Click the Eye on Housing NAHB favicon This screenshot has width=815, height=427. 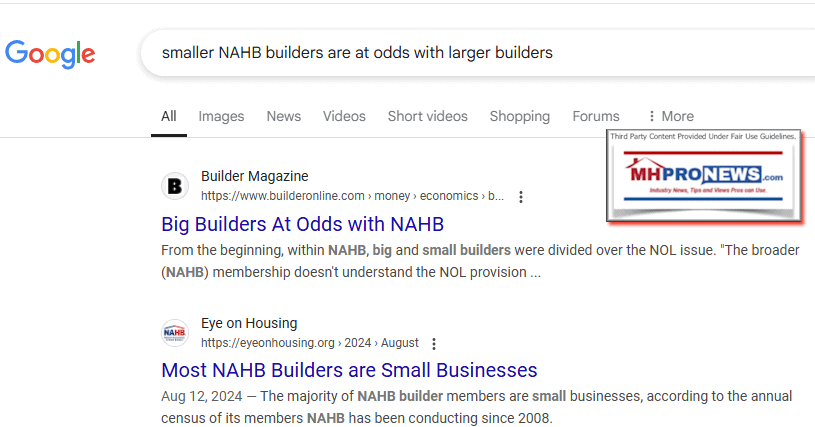click(175, 333)
